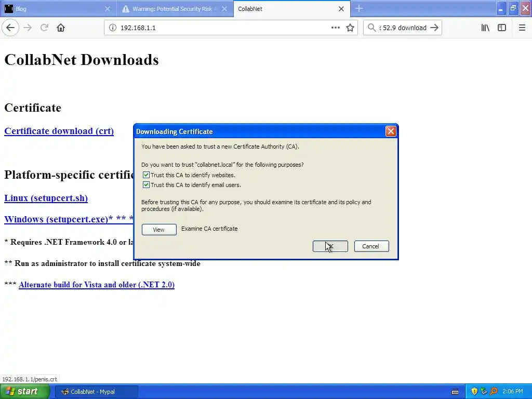
Task: Open the home page icon
Action: [x=61, y=28]
